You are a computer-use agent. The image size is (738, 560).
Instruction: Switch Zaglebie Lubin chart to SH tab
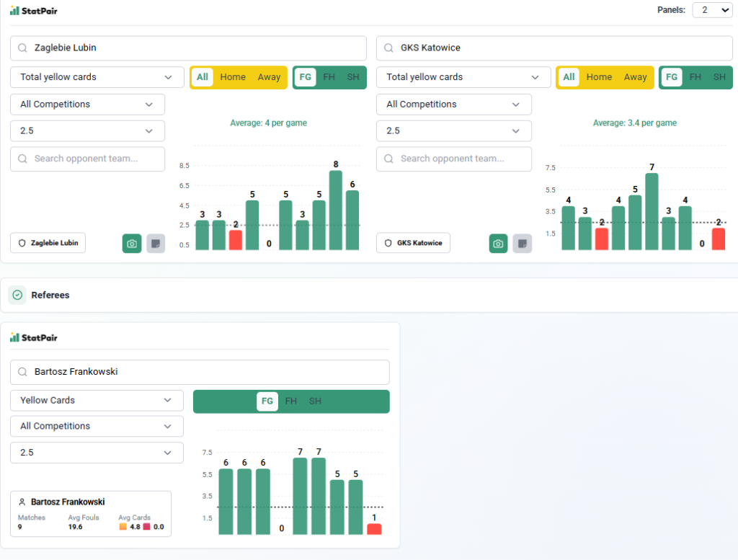[x=352, y=77]
